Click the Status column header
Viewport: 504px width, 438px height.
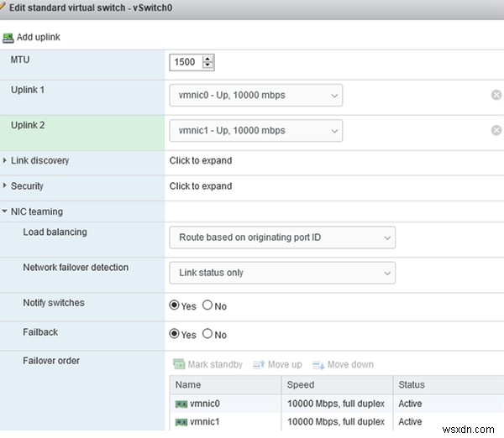(449, 384)
